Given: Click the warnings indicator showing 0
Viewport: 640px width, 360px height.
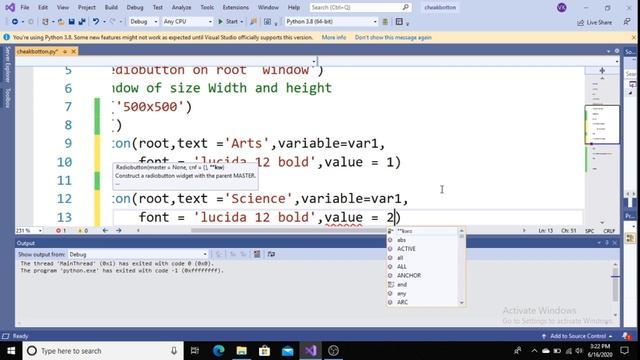Looking at the screenshot, I should click(83, 231).
